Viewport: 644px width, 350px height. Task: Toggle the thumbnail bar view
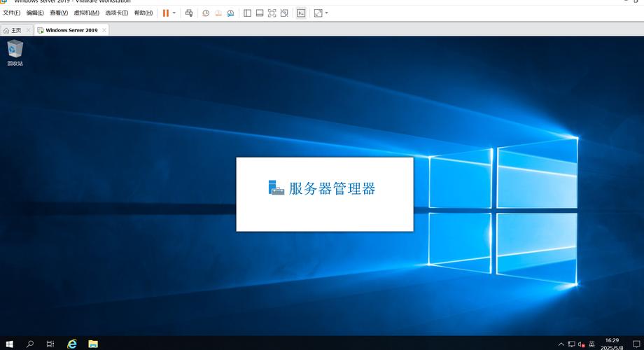(260, 13)
